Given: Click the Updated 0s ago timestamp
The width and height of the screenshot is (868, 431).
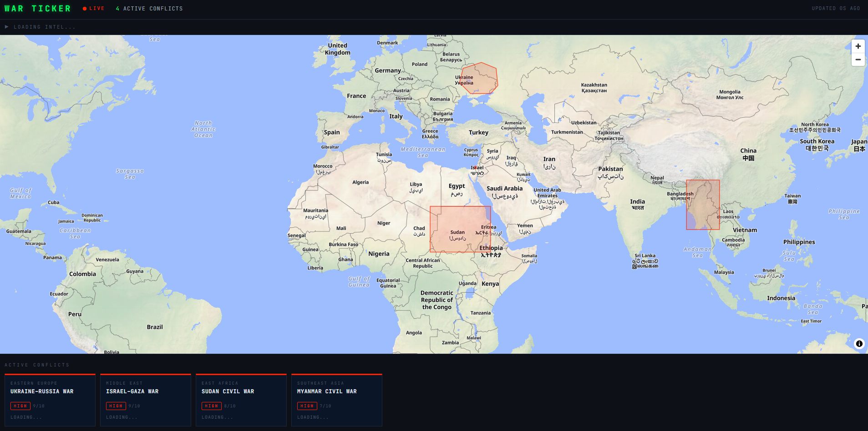Looking at the screenshot, I should click(836, 8).
